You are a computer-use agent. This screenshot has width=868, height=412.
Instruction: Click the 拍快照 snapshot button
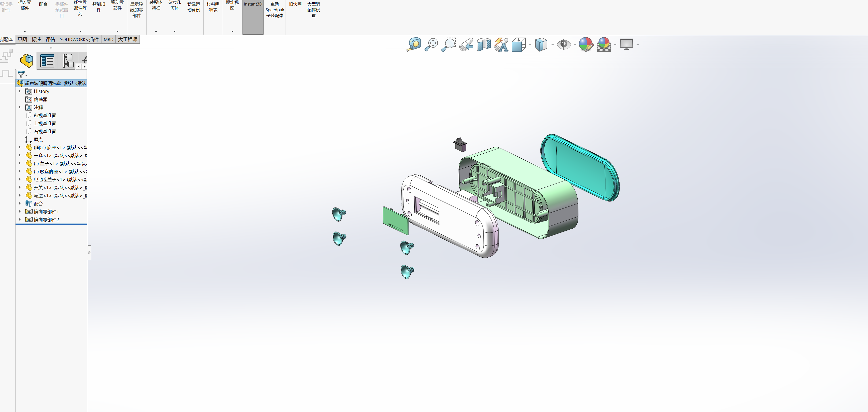pos(295,4)
